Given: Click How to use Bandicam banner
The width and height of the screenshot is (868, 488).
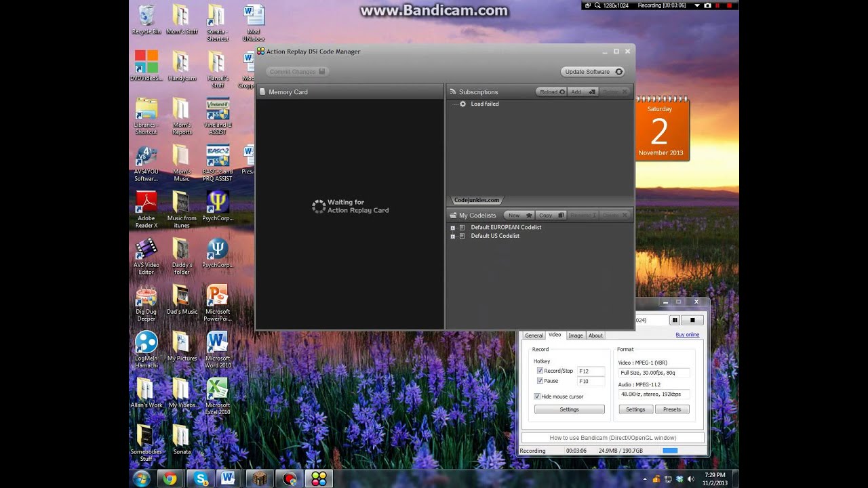Looking at the screenshot, I should (x=613, y=438).
